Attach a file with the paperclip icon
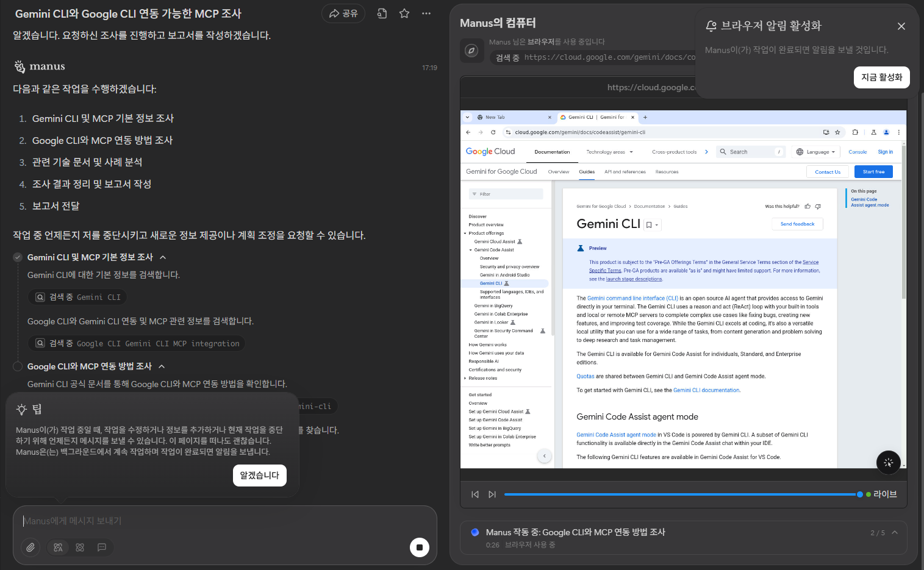 point(30,547)
